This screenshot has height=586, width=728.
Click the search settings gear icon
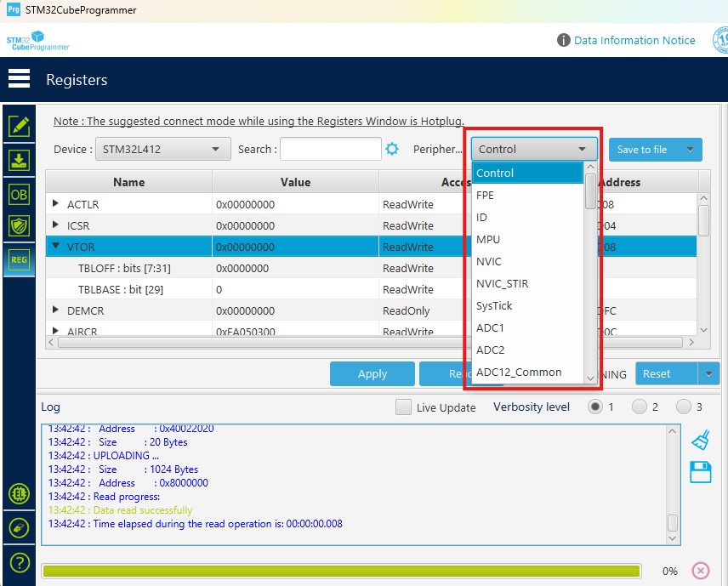(x=392, y=149)
